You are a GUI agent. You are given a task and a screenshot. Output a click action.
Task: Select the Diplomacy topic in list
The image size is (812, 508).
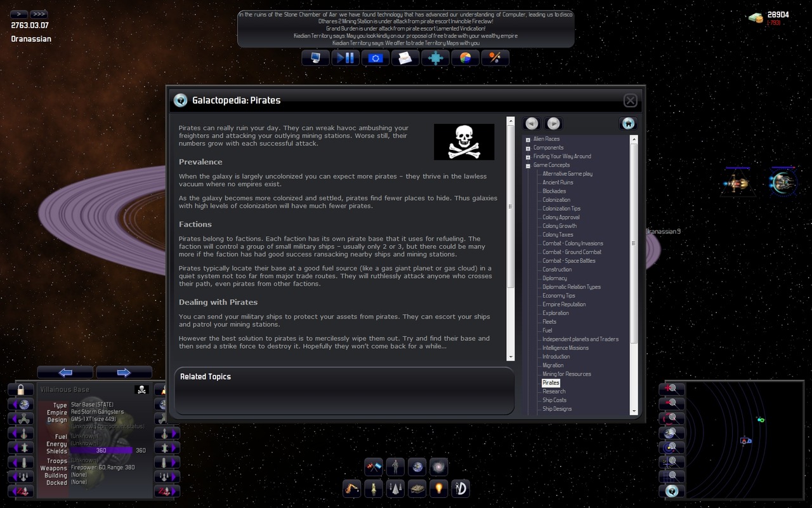point(554,278)
